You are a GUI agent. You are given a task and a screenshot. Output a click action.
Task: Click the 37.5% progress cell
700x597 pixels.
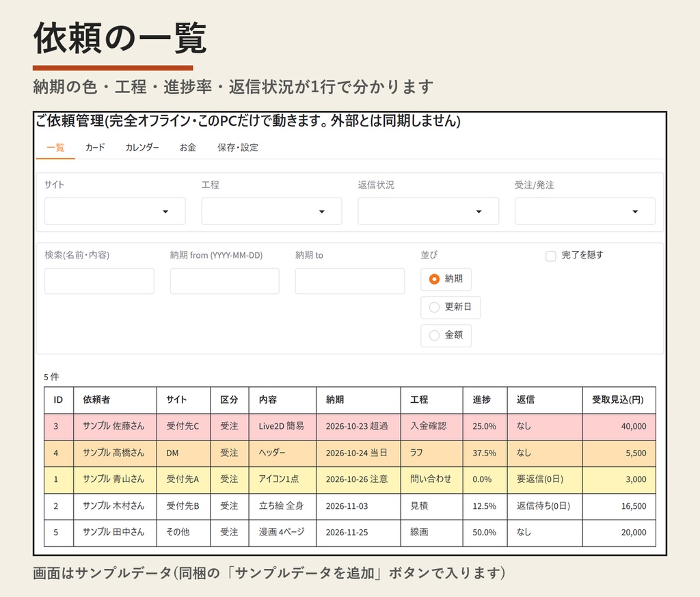point(485,453)
